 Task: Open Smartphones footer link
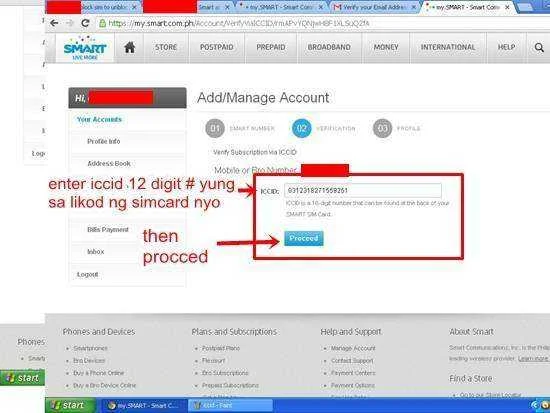click(90, 348)
